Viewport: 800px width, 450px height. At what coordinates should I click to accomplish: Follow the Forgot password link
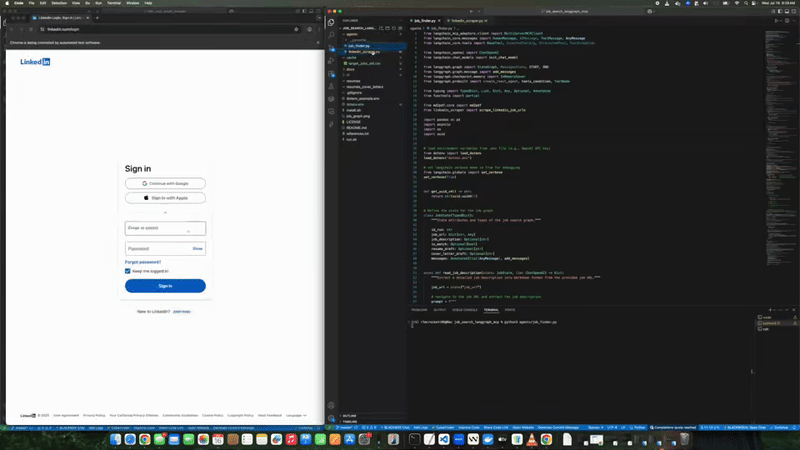[x=143, y=262]
